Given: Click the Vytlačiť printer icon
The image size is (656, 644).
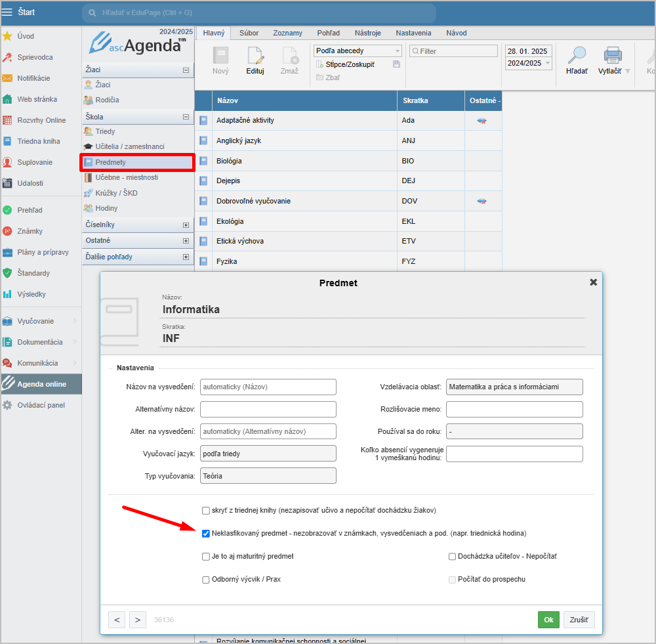Looking at the screenshot, I should click(x=613, y=56).
